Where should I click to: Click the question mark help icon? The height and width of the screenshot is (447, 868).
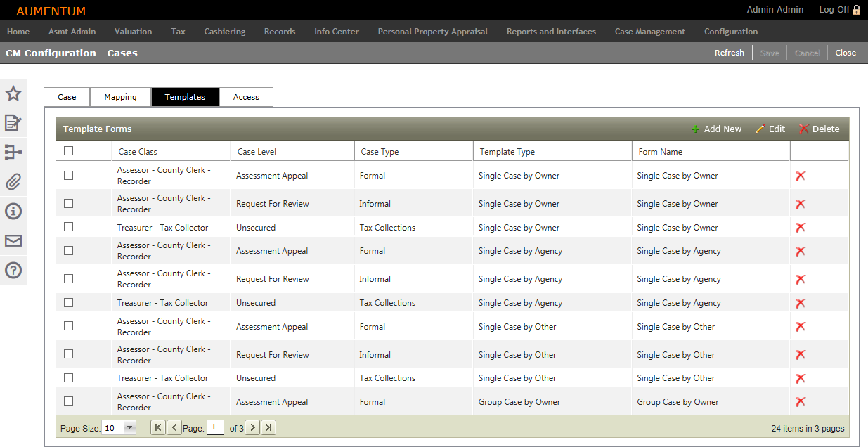coord(13,271)
